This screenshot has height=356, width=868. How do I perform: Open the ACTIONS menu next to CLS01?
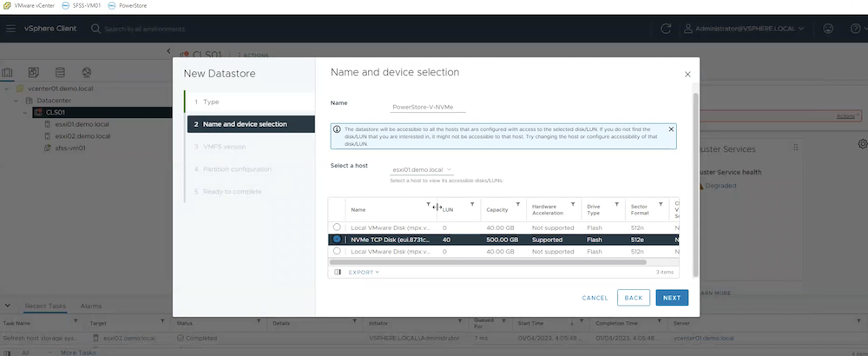(x=253, y=56)
